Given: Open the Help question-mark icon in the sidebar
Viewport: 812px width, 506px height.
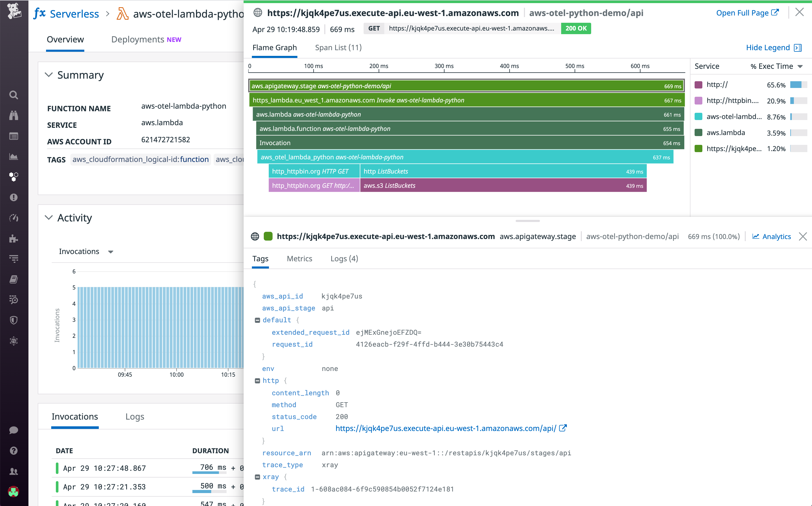Looking at the screenshot, I should point(14,451).
